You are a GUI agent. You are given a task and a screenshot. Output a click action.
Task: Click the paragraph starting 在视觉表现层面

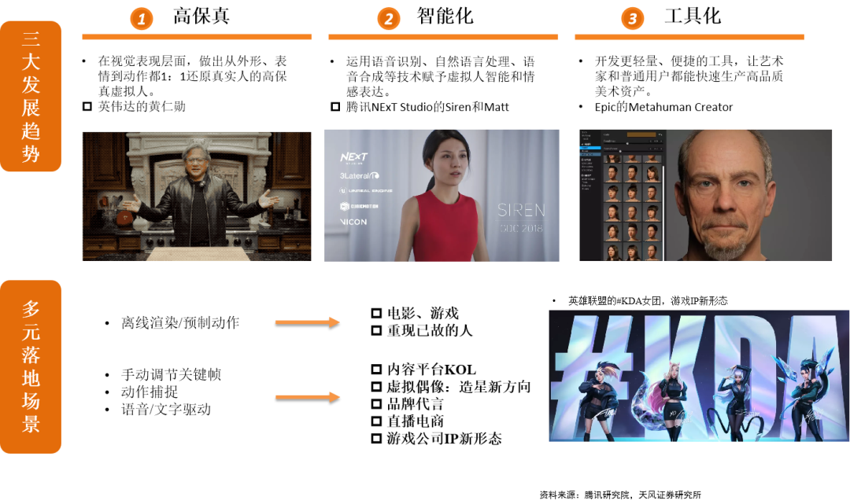193,76
